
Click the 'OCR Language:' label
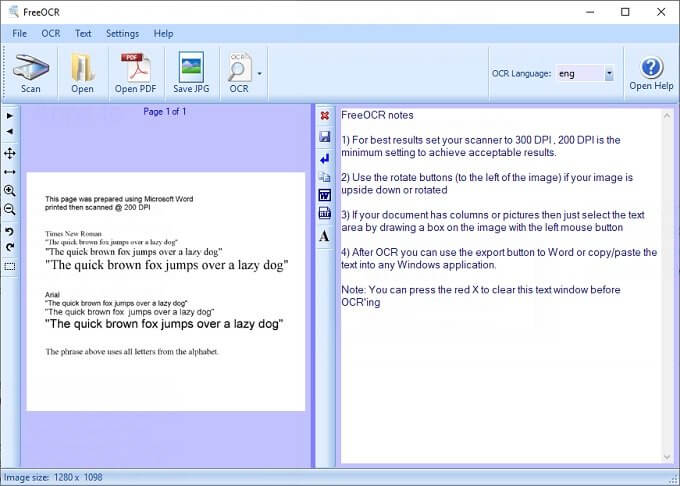[x=521, y=74]
